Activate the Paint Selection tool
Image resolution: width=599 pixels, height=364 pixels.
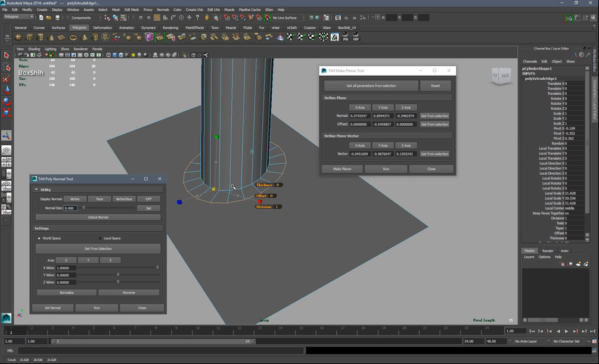6,79
